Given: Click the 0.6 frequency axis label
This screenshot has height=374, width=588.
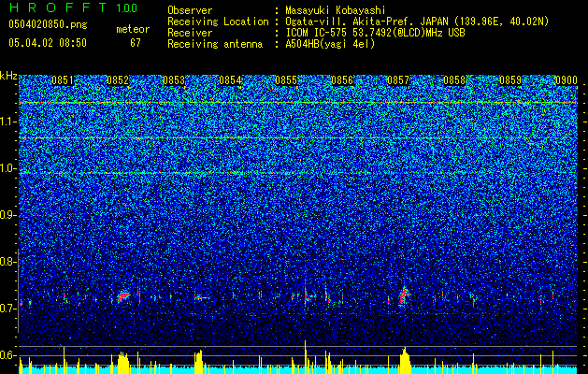Looking at the screenshot, I should click(x=7, y=355).
